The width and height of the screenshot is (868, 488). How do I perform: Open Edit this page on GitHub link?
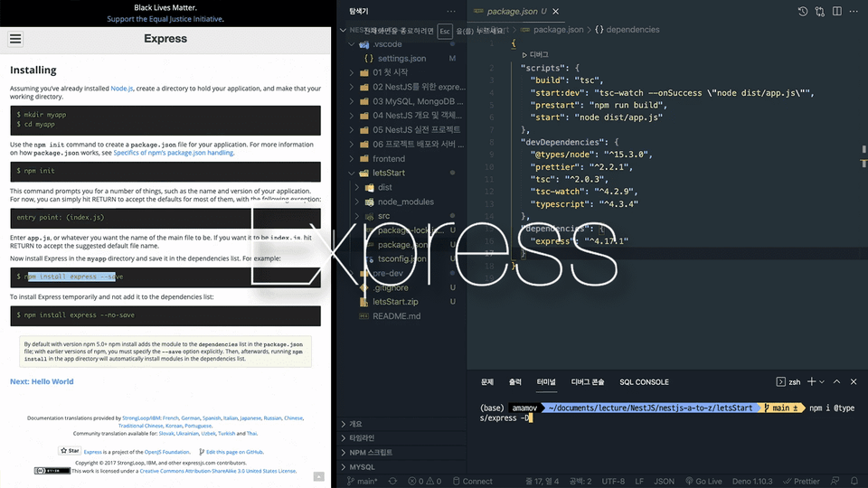click(235, 452)
